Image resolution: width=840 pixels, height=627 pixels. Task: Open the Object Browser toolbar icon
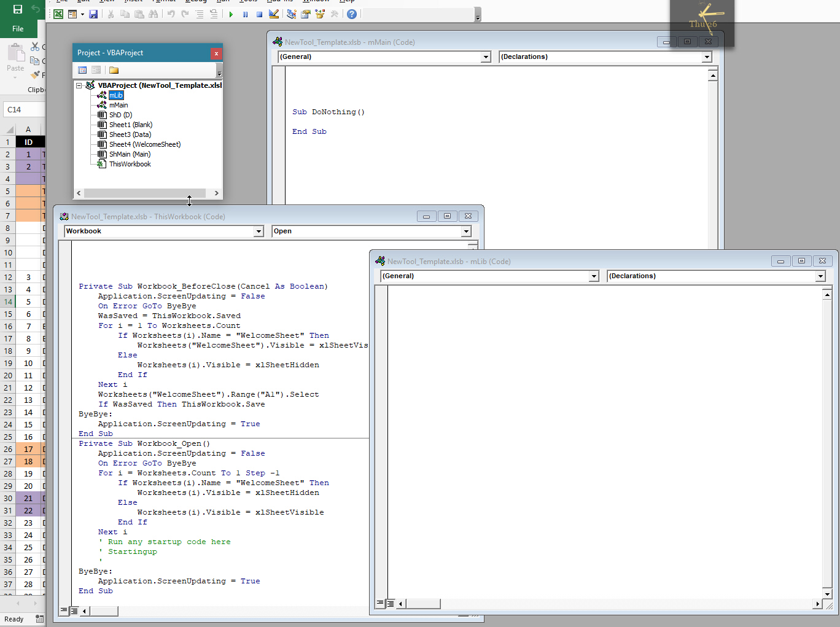(319, 14)
